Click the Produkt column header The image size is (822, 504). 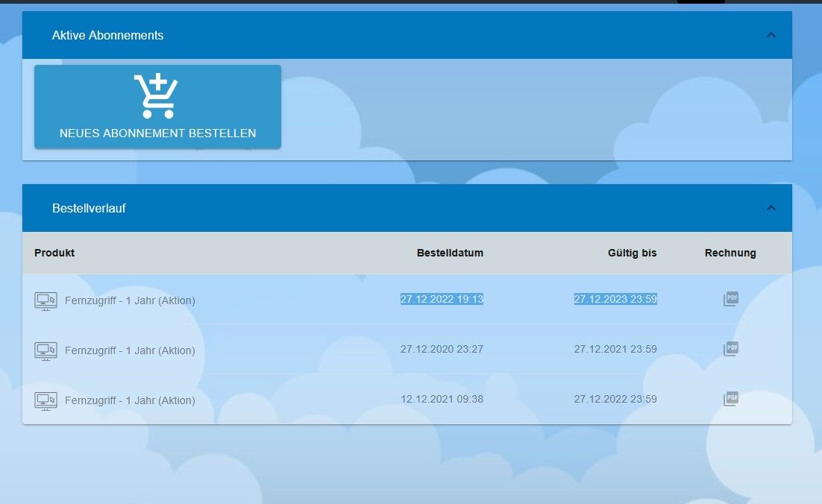pos(54,253)
